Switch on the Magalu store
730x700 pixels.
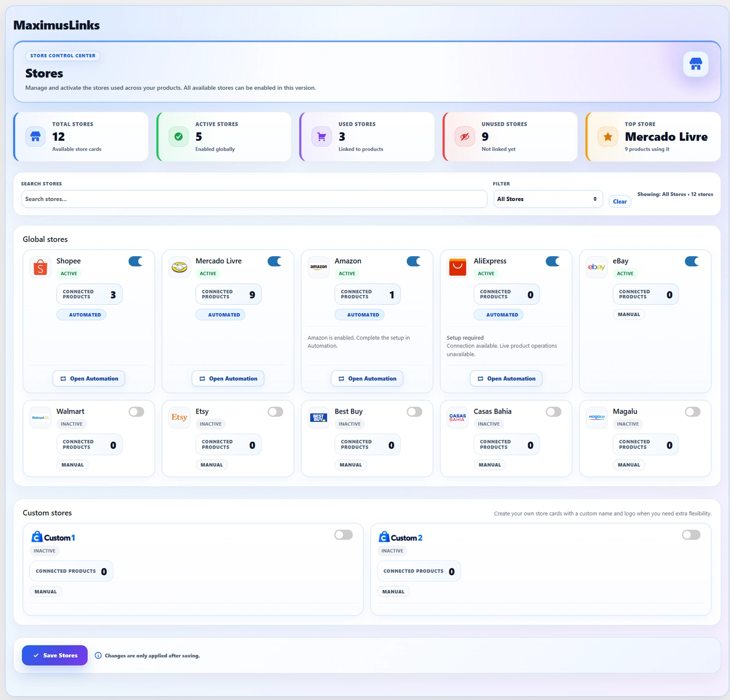[693, 412]
